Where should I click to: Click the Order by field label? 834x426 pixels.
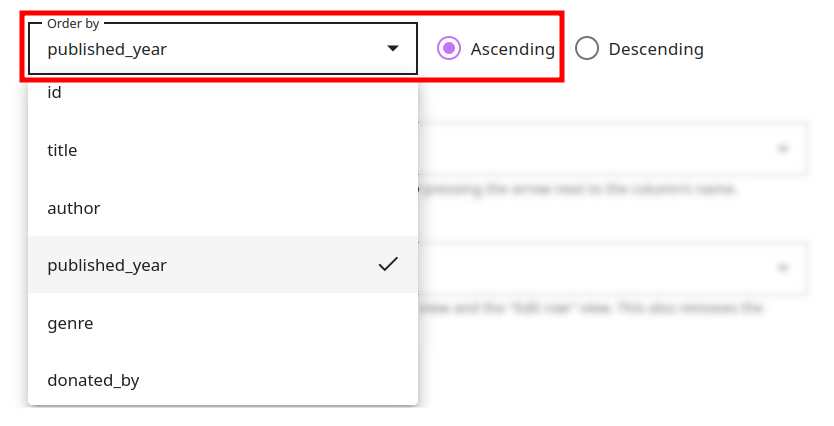pos(73,23)
